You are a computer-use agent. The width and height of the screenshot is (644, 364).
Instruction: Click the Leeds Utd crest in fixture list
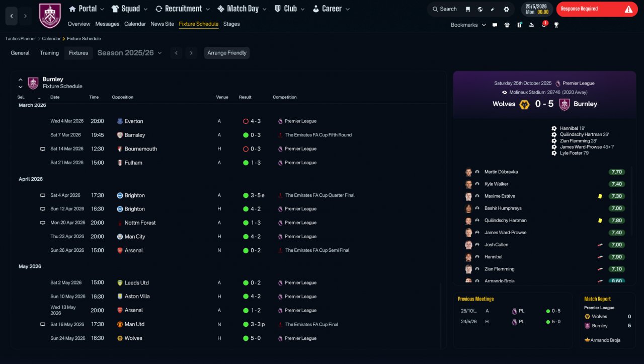click(x=120, y=283)
